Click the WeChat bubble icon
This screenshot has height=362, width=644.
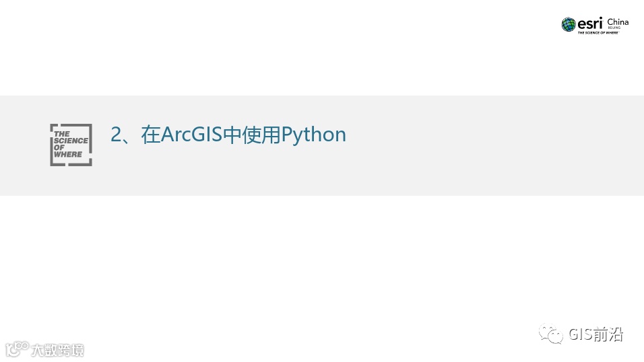(x=551, y=334)
